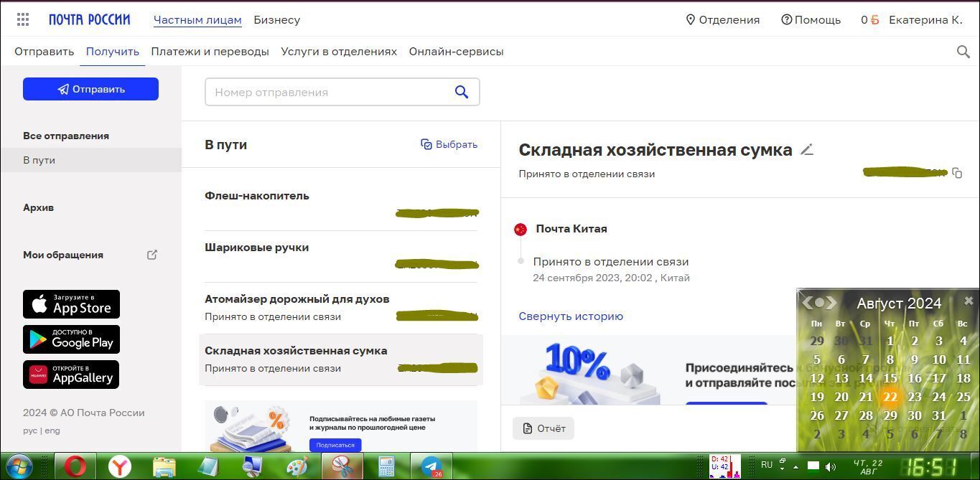Open external link icon beside Мои обращения
Image resolution: width=980 pixels, height=480 pixels.
(x=152, y=255)
